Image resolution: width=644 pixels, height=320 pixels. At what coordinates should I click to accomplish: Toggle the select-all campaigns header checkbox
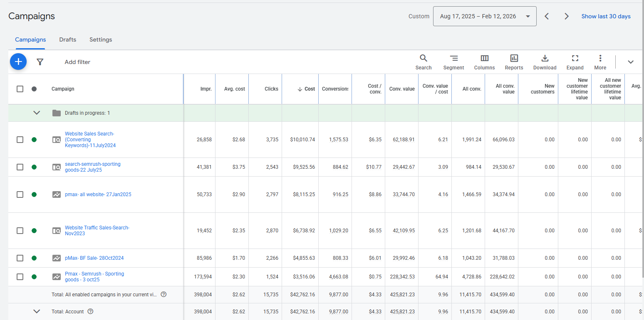[x=20, y=89]
